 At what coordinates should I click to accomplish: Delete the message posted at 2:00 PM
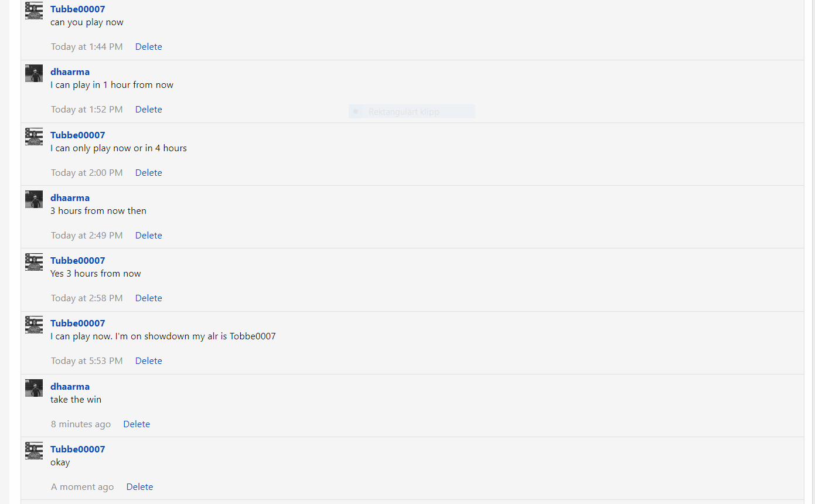(x=149, y=173)
